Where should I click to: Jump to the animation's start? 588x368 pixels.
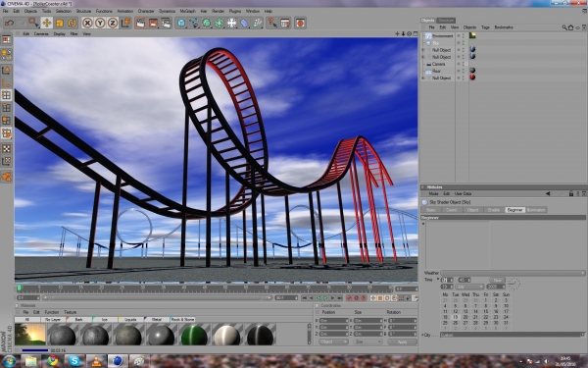[x=305, y=298]
